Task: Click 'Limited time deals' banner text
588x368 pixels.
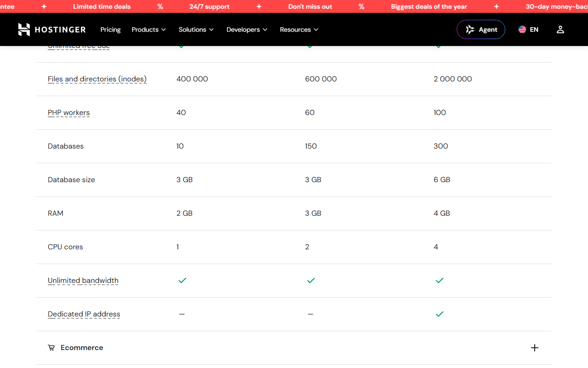Action: pyautogui.click(x=102, y=6)
